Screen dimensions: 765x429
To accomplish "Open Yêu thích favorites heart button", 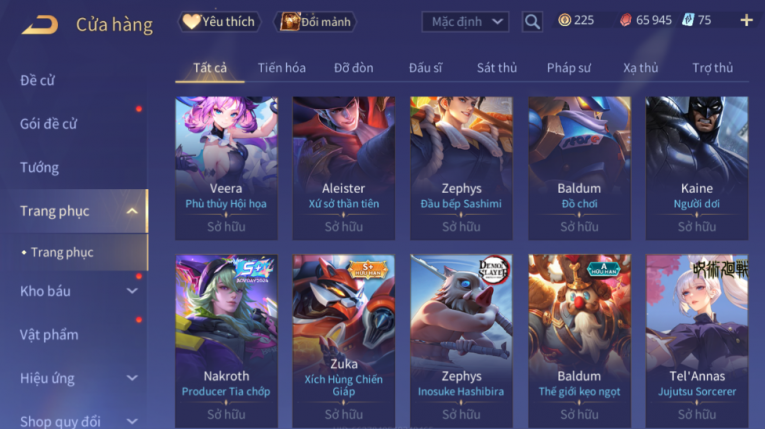I will (x=219, y=21).
